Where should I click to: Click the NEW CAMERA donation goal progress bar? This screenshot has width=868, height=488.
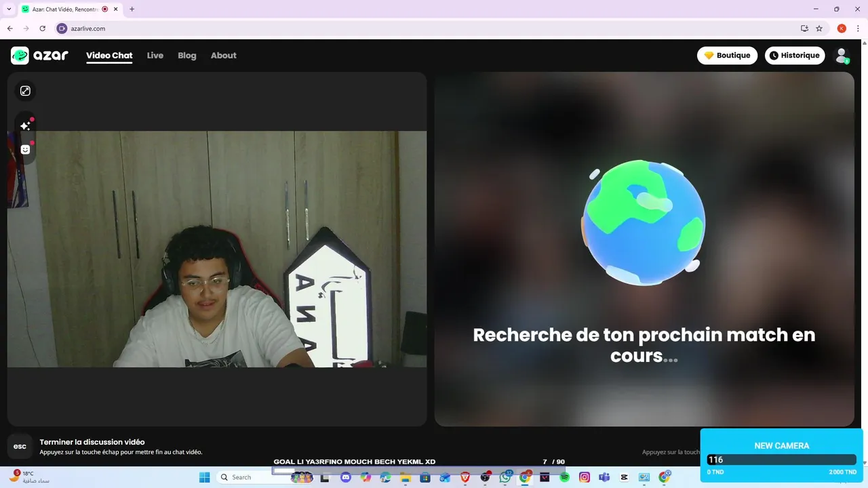pos(781,460)
